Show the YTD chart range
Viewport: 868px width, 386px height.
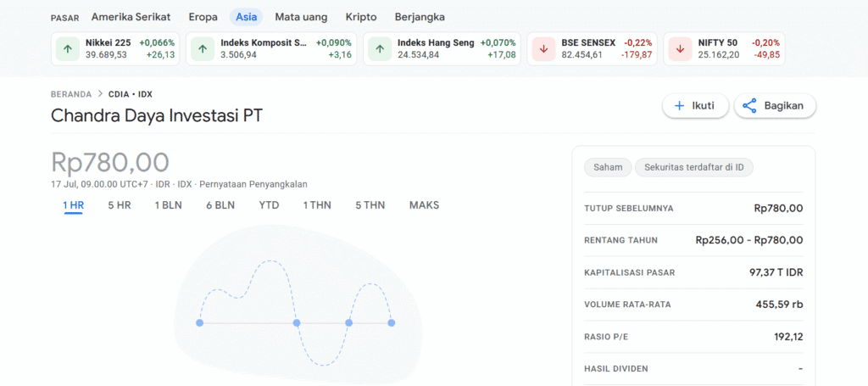269,205
